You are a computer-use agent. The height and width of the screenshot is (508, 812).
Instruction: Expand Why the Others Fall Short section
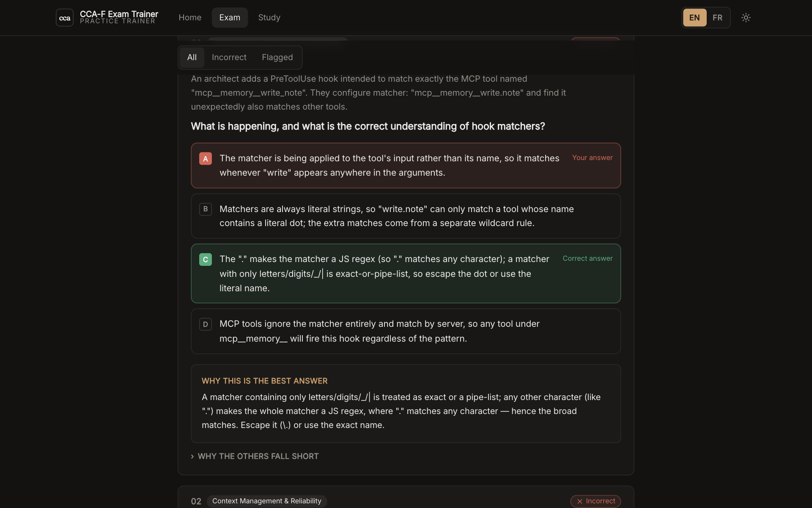coord(258,456)
